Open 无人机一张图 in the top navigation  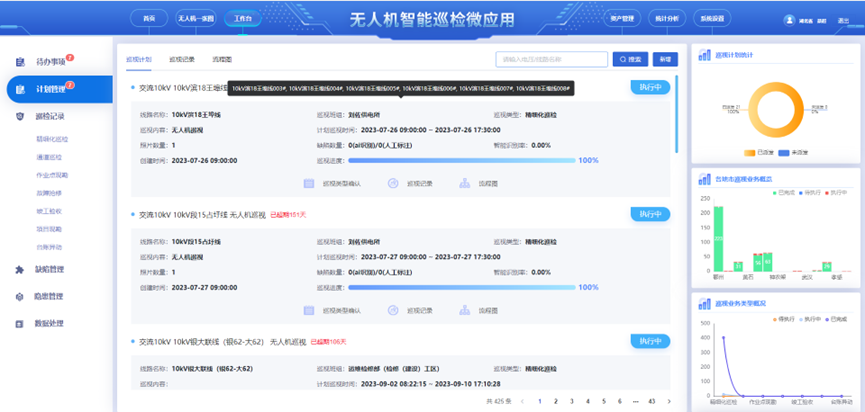196,18
